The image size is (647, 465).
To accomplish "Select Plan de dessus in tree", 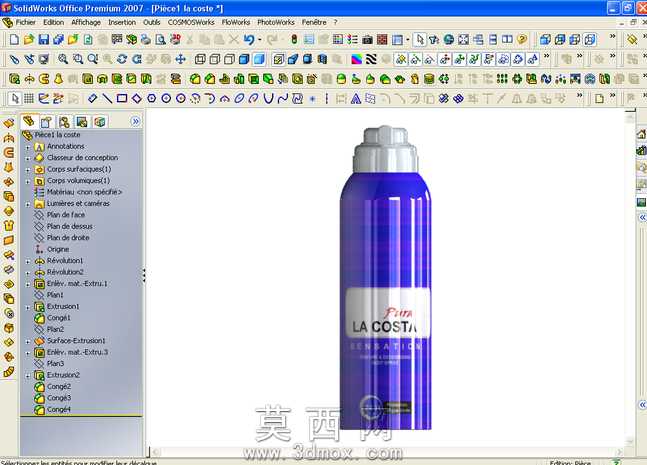I will pyautogui.click(x=70, y=227).
